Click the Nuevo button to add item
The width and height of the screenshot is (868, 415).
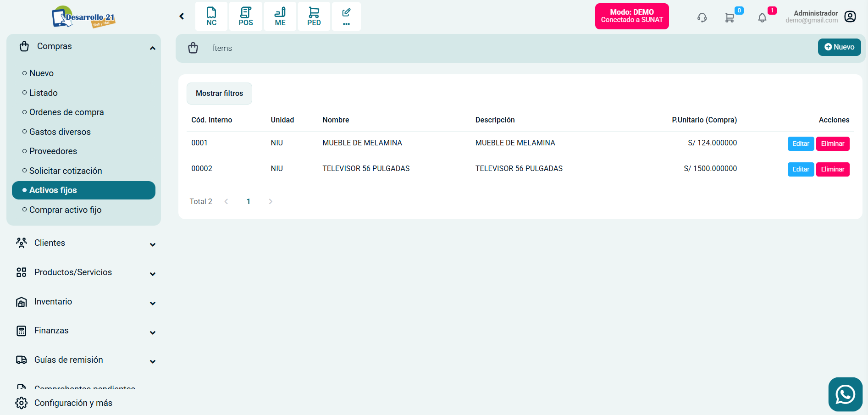[x=839, y=47]
